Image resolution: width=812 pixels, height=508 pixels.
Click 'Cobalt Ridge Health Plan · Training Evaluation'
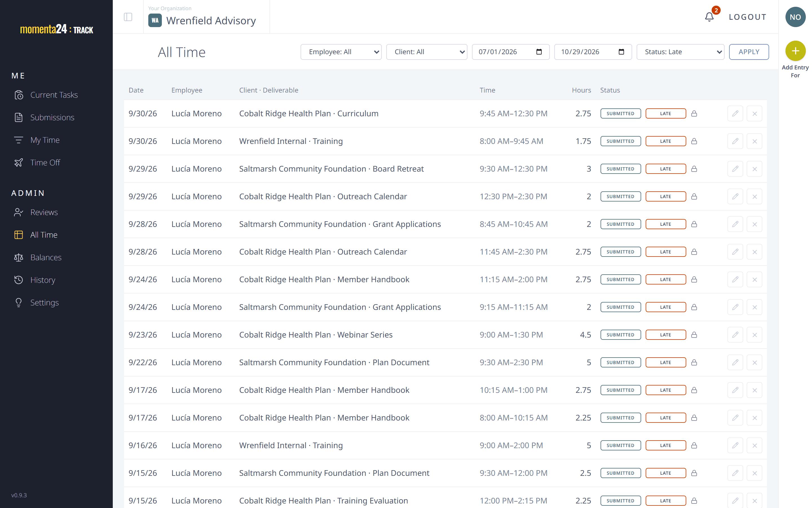pyautogui.click(x=323, y=501)
